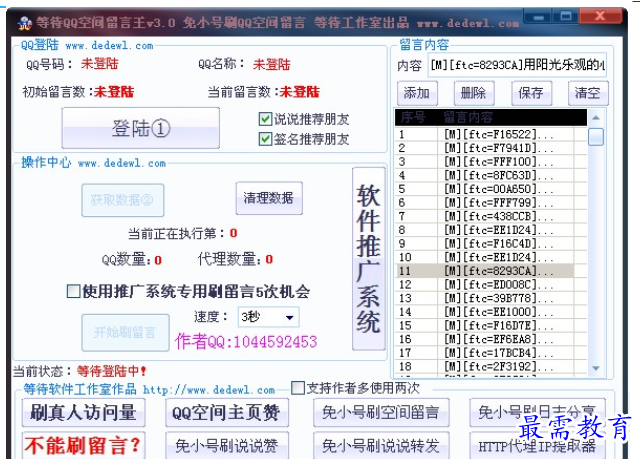The height and width of the screenshot is (459, 640).
Task: Click the 不能刷留言? button
Action: point(84,445)
